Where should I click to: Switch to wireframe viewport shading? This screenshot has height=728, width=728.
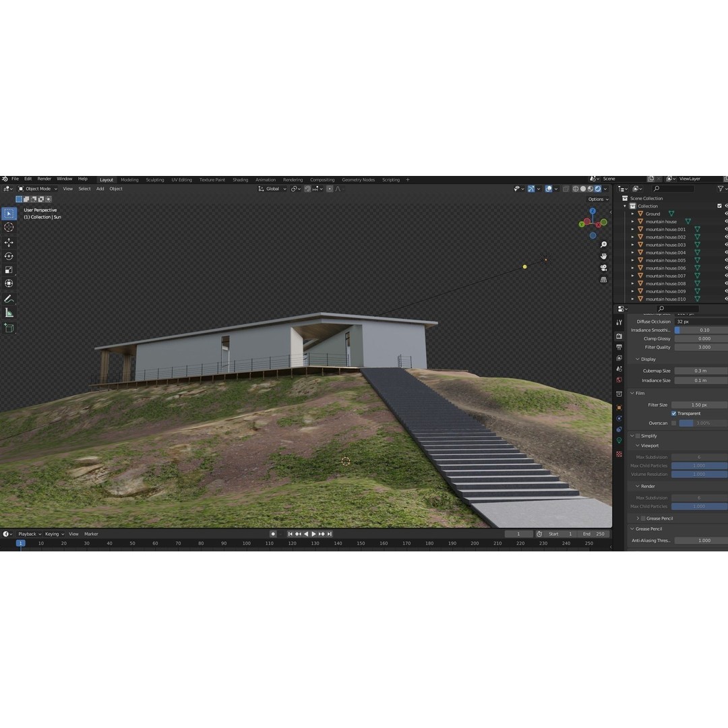pyautogui.click(x=576, y=189)
